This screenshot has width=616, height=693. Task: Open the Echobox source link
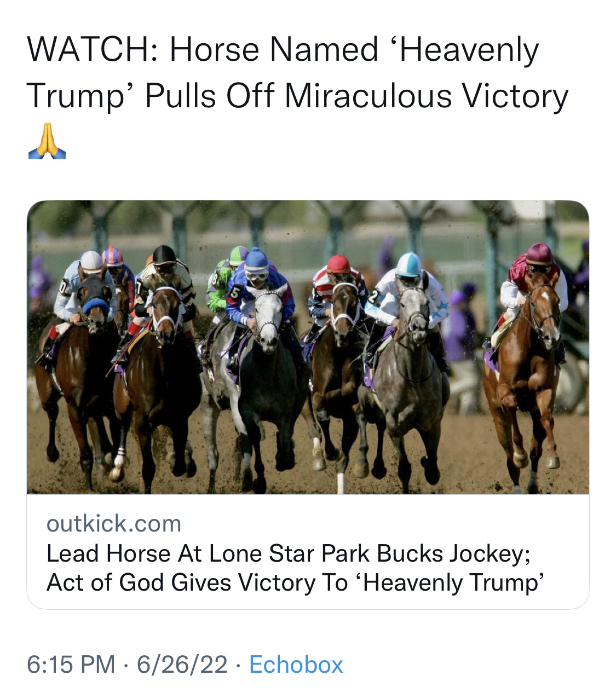(296, 665)
